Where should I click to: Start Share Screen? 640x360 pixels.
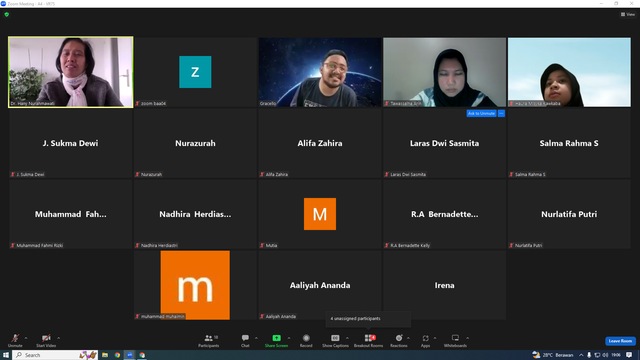pyautogui.click(x=276, y=340)
